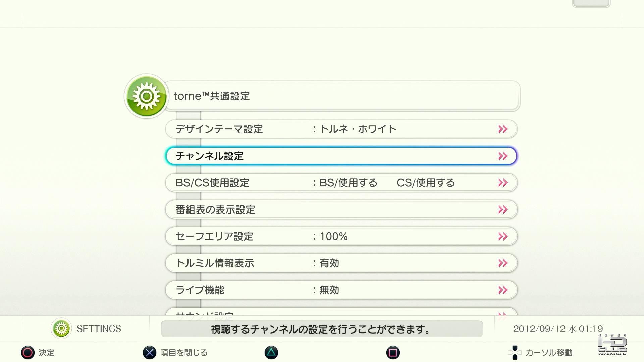
Task: Toggle the BS/CS使用設定 row
Action: (x=341, y=183)
